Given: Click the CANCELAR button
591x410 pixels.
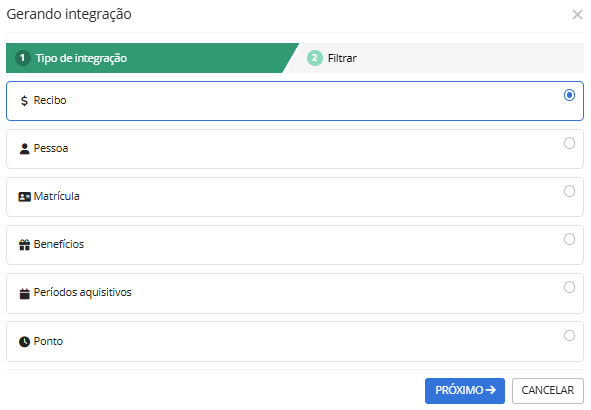Looking at the screenshot, I should (x=548, y=391).
